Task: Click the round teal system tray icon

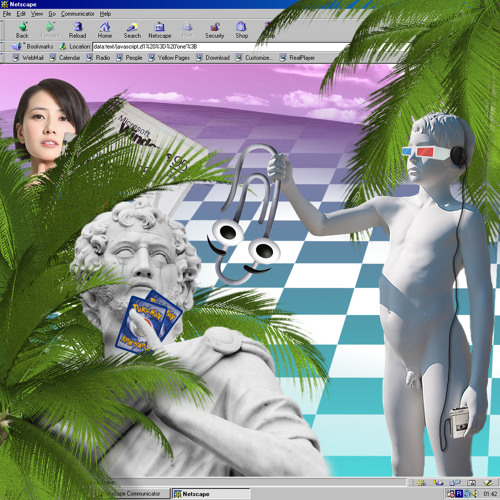Action: click(x=467, y=494)
